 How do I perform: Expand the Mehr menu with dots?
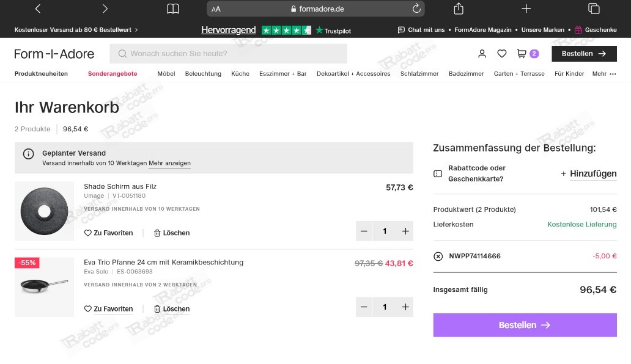[604, 73]
